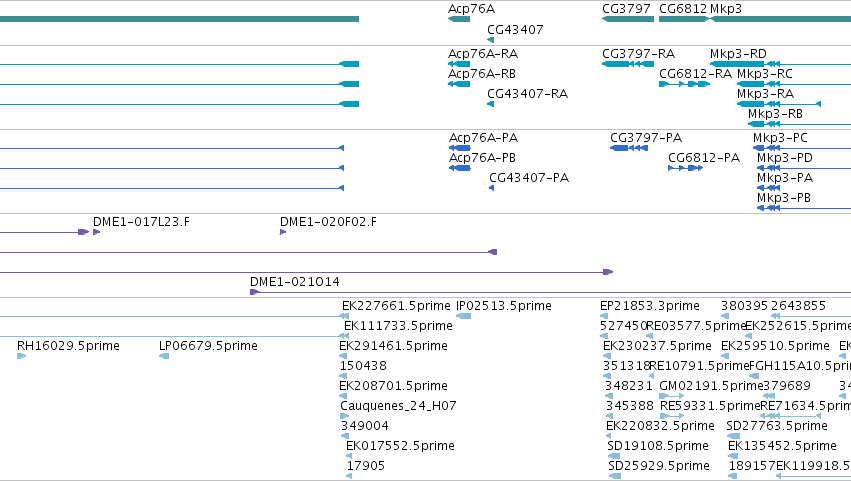
Task: Select the Mkp3-PD protein label
Action: click(785, 157)
